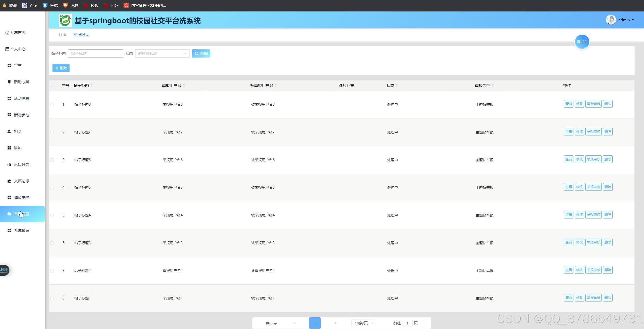
Task: Click the 00:41 circular timer indicator
Action: click(582, 42)
